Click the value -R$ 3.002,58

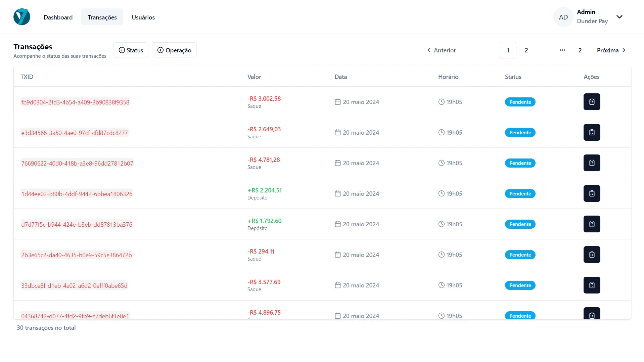(264, 98)
